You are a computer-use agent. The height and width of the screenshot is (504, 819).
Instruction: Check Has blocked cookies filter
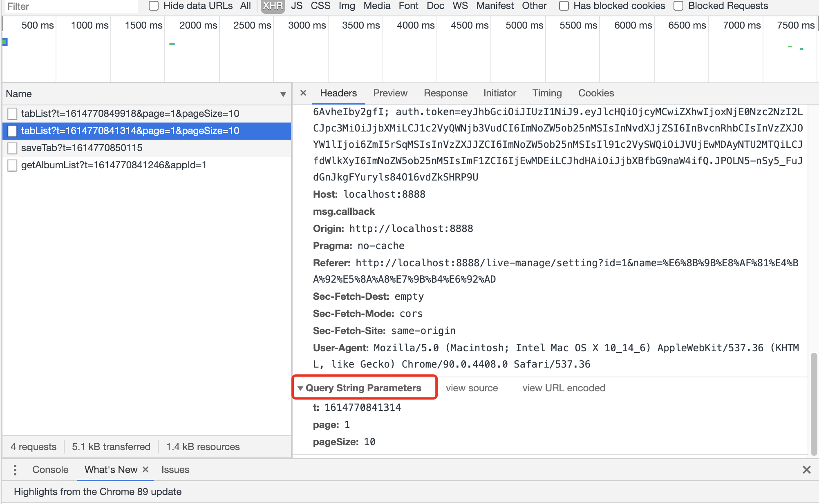(x=564, y=6)
